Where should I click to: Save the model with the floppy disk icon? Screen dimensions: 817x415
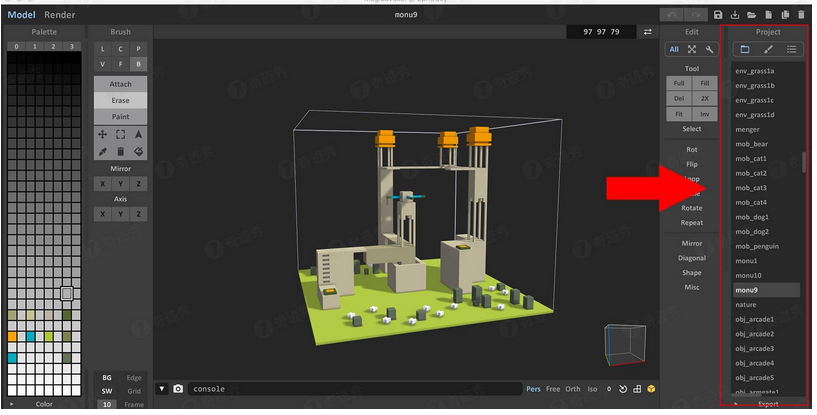click(718, 15)
